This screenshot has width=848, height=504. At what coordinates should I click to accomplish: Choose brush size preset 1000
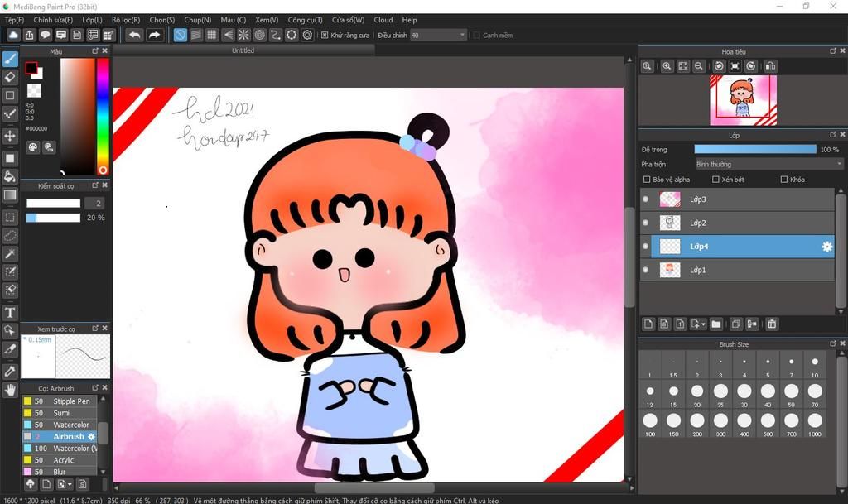[815, 424]
